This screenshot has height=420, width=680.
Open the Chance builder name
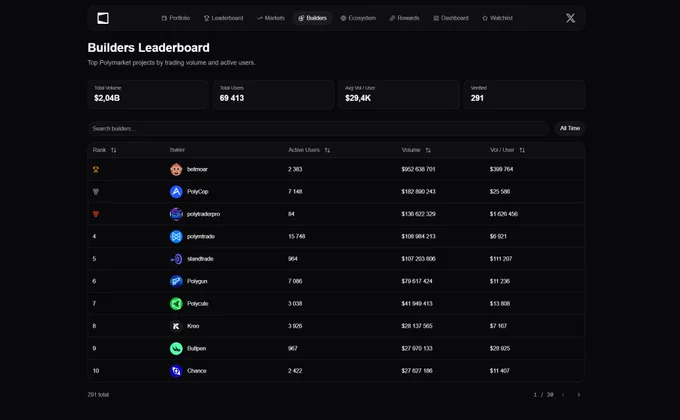click(x=197, y=371)
